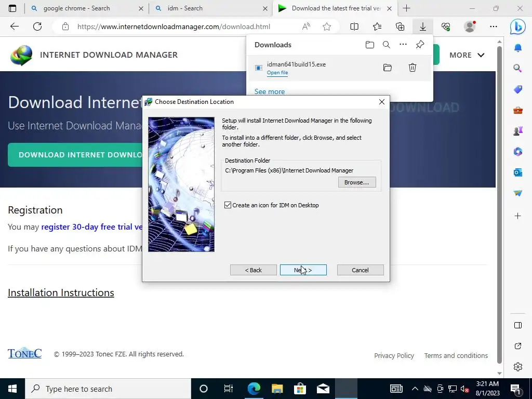
Task: Show idman641build15.exe in folder
Action: click(x=387, y=68)
